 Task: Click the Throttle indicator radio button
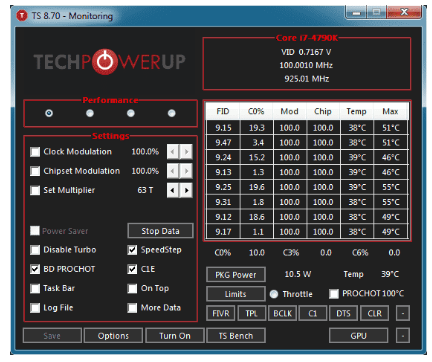point(274,294)
